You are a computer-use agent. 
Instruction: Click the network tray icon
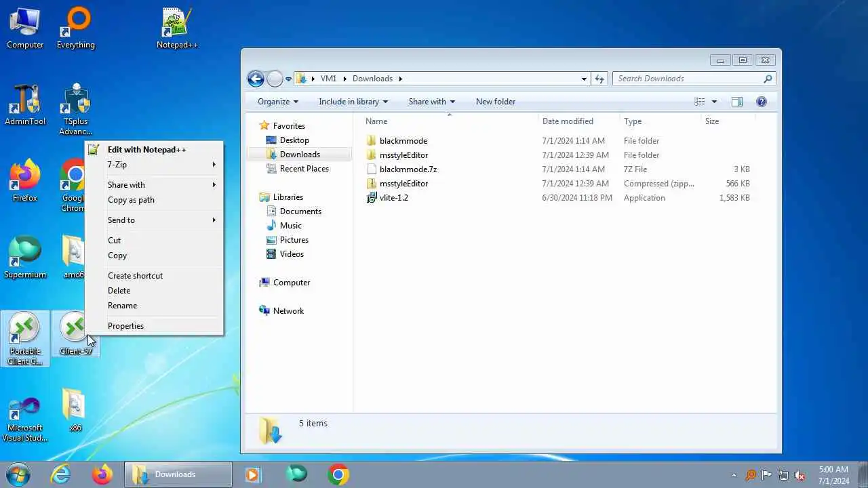point(783,475)
